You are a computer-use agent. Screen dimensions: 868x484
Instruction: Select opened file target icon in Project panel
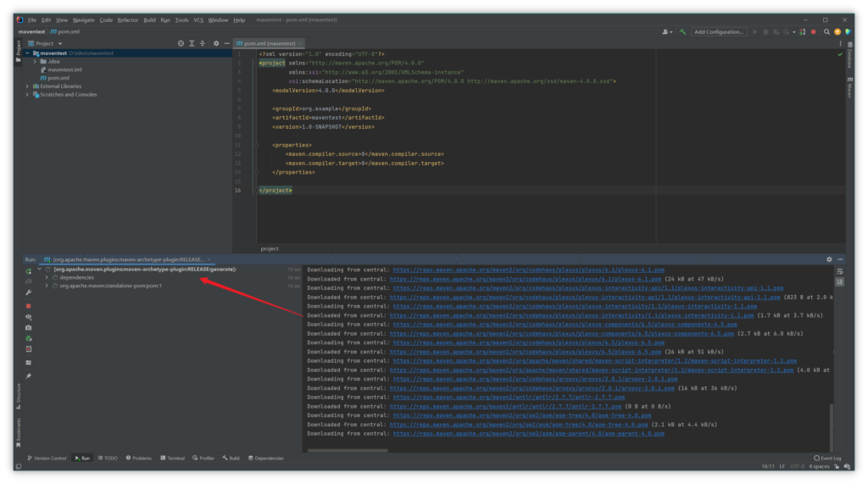click(x=181, y=43)
